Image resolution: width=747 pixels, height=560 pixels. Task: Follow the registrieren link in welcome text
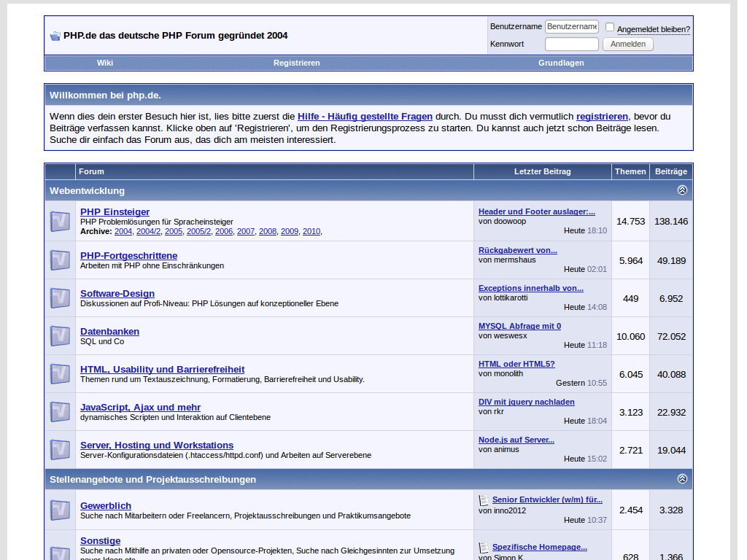click(602, 117)
